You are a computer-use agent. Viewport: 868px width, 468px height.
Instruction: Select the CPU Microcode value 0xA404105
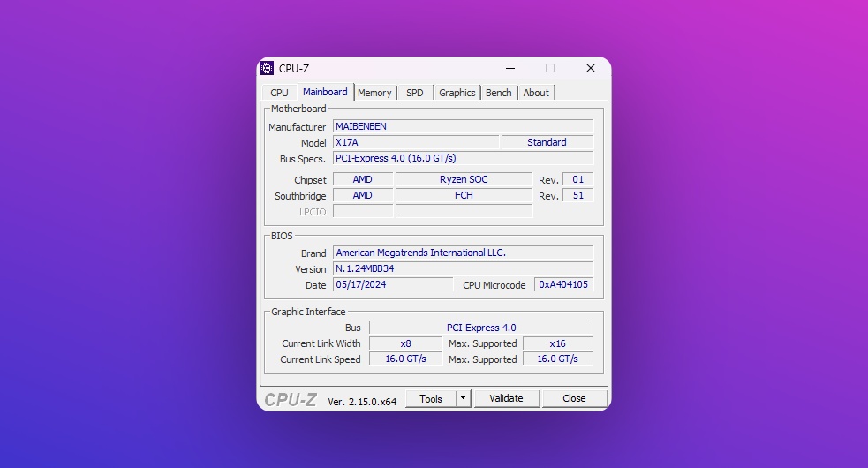point(563,284)
